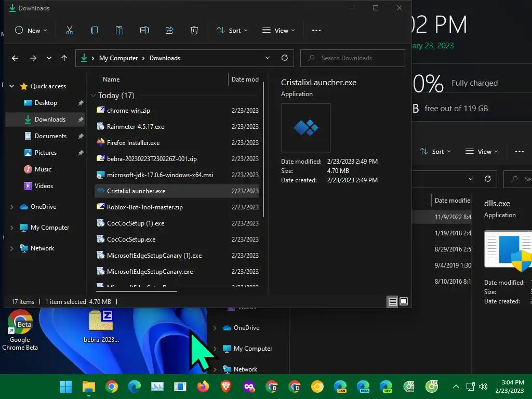Viewport: 532px width, 399px height.
Task: Open the Sort dropdown in Downloads window
Action: click(x=232, y=31)
